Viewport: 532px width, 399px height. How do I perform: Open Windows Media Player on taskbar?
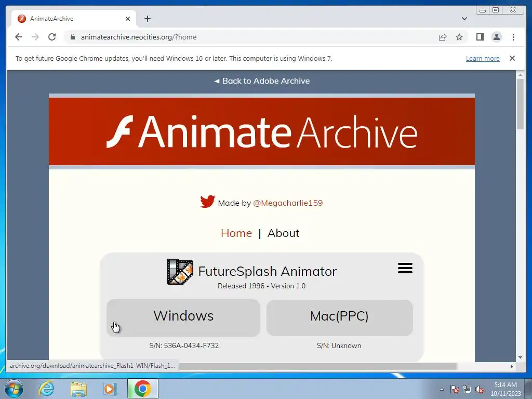pyautogui.click(x=110, y=389)
